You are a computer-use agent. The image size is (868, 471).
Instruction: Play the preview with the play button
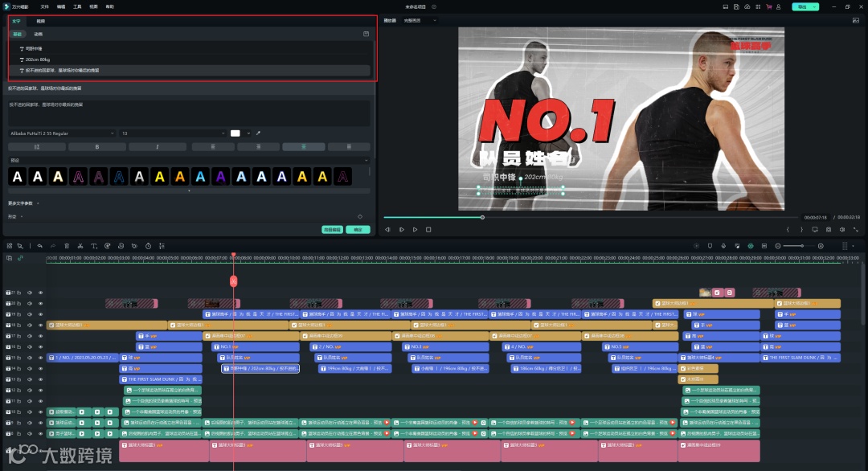[x=416, y=229]
